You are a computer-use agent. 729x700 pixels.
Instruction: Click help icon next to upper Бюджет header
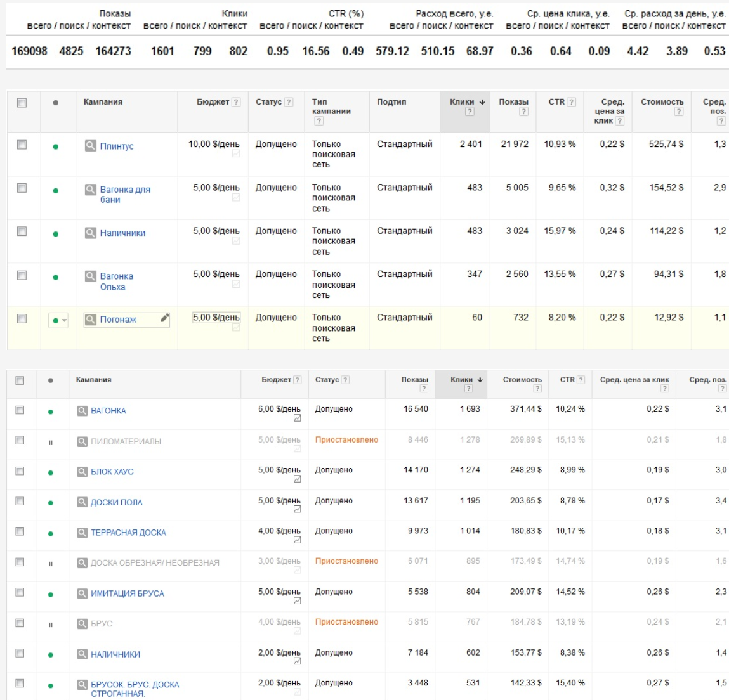(236, 102)
